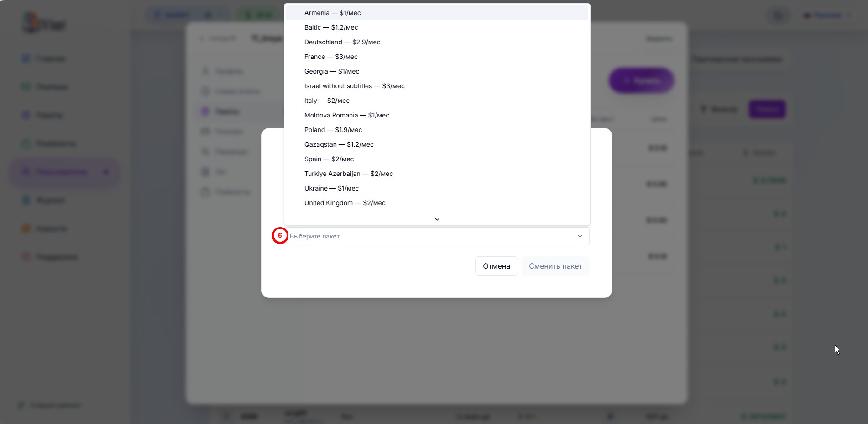Image resolution: width=868 pixels, height=424 pixels.
Task: Pick the Italy $2 package
Action: (327, 101)
